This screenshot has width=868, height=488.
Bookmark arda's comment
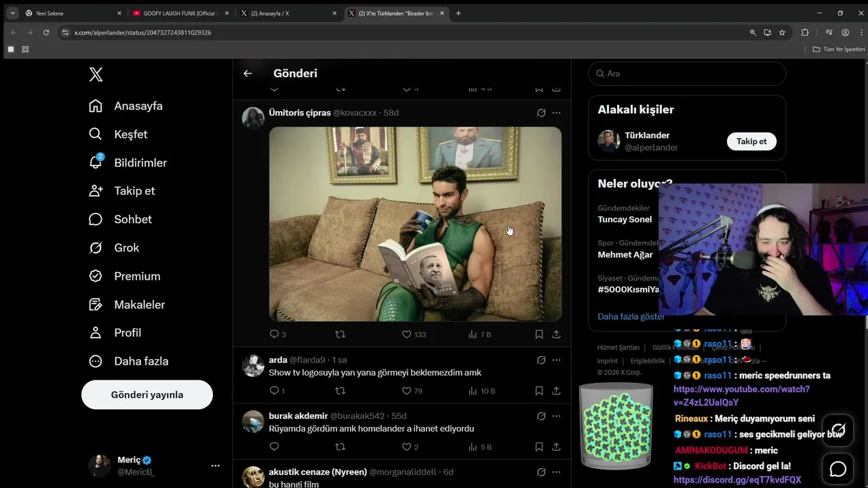tap(539, 390)
